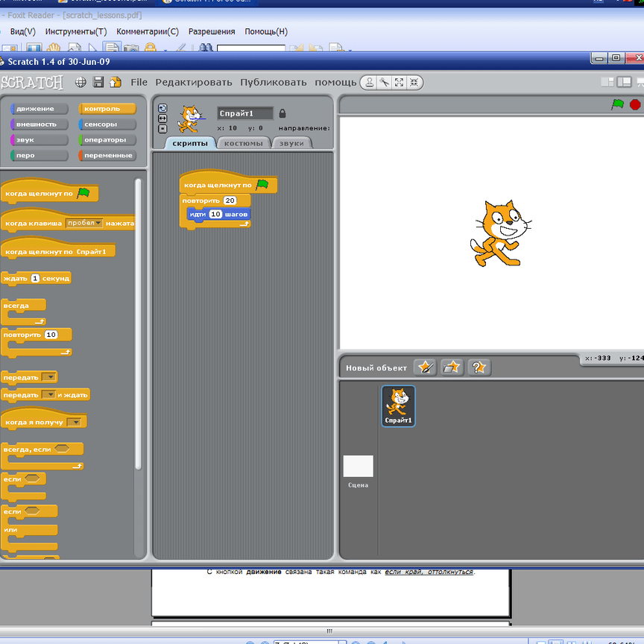Open dropdown in когда я получу block
This screenshot has height=644, width=644.
point(74,422)
